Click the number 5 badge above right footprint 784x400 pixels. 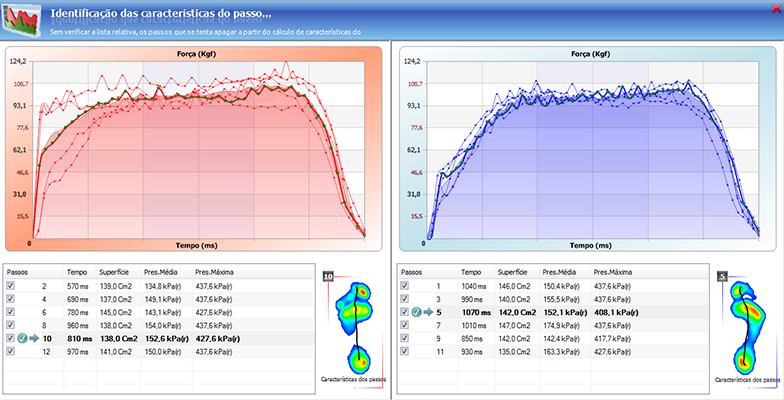[x=723, y=275]
